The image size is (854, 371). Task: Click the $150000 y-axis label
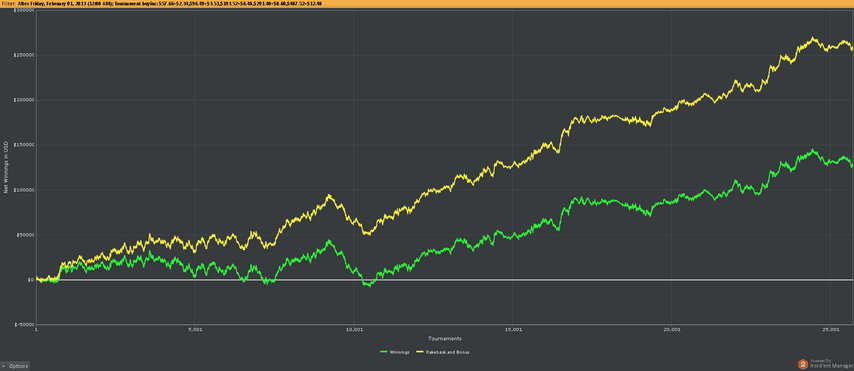click(x=23, y=145)
